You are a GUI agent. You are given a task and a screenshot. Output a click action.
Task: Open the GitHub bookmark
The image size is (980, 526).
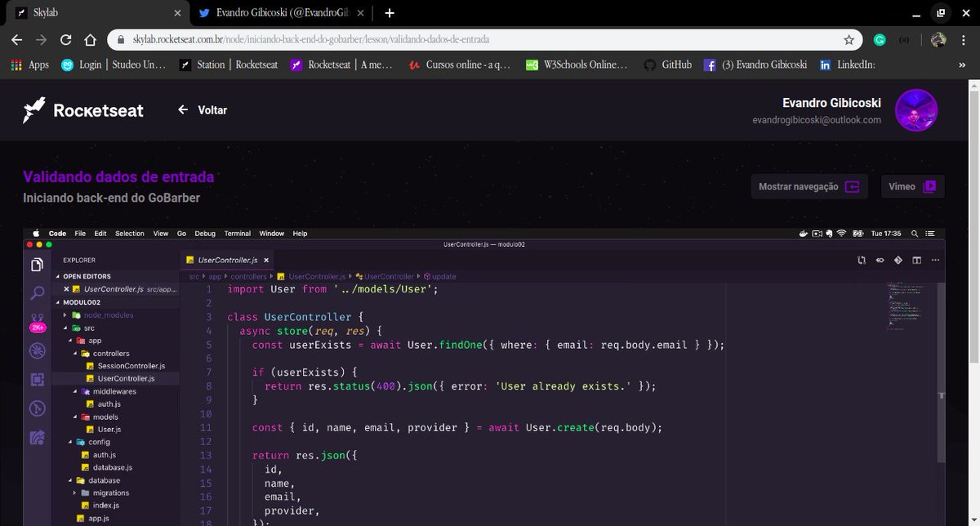[667, 65]
